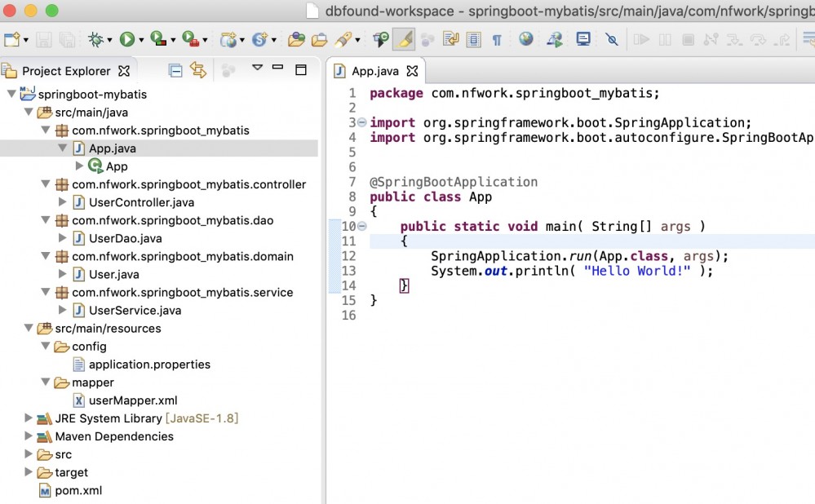Screen dimensions: 815x504
Task: Select userMapper.xml under mapper folder
Action: click(x=132, y=400)
